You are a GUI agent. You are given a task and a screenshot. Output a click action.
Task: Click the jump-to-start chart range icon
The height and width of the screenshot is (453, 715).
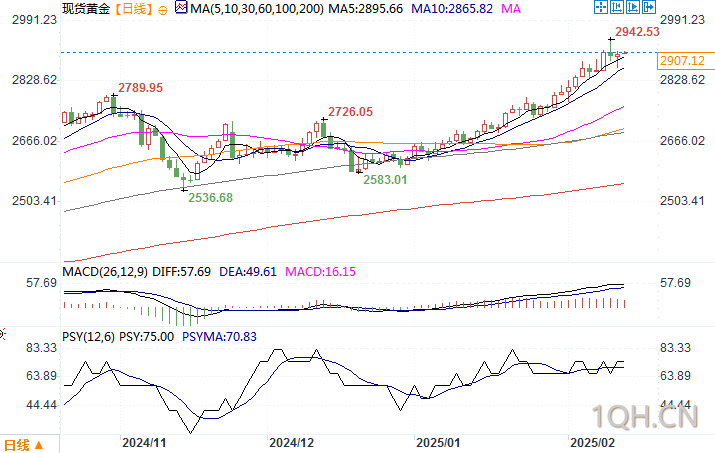coord(617,7)
